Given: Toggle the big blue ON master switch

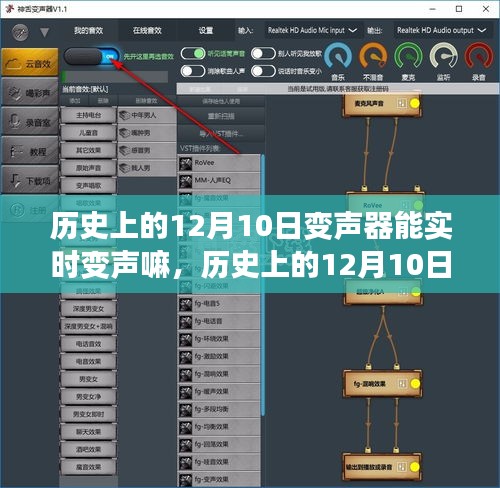Looking at the screenshot, I should 91,57.
